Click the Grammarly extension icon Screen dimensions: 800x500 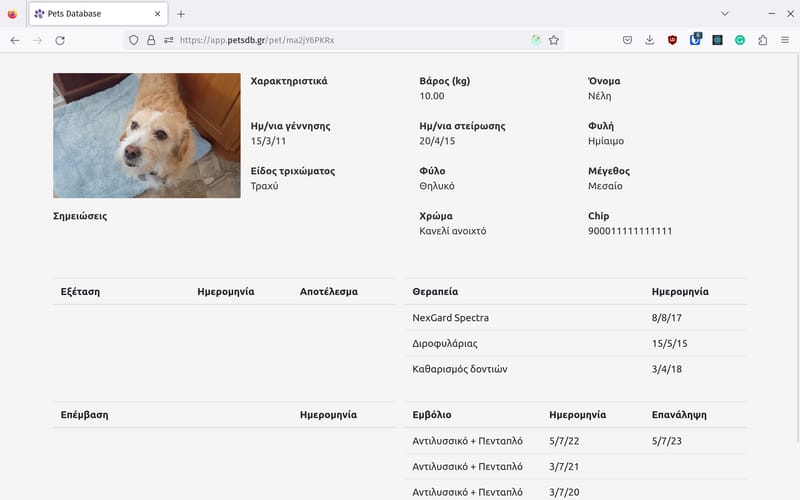(x=740, y=40)
